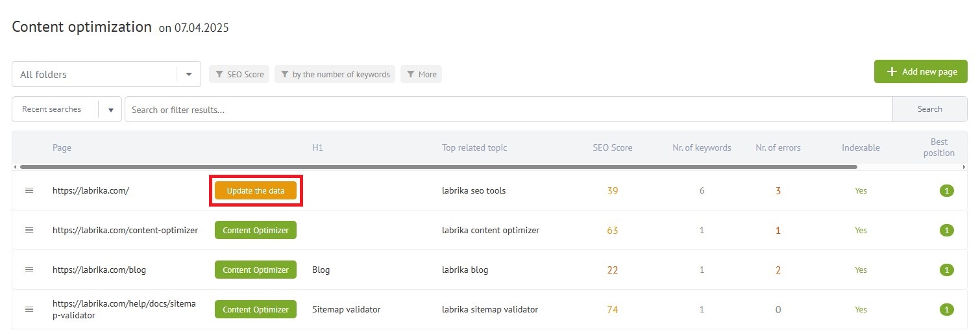Sort by the Nr. of errors column header
Image resolution: width=980 pixels, height=330 pixels.
click(778, 148)
